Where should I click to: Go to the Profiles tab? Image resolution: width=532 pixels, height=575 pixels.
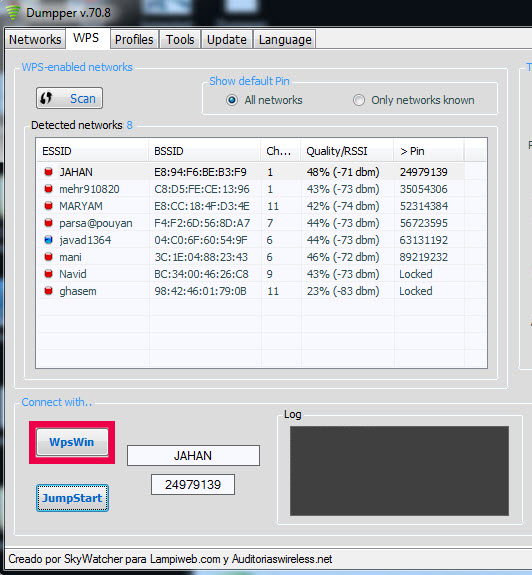pyautogui.click(x=134, y=39)
